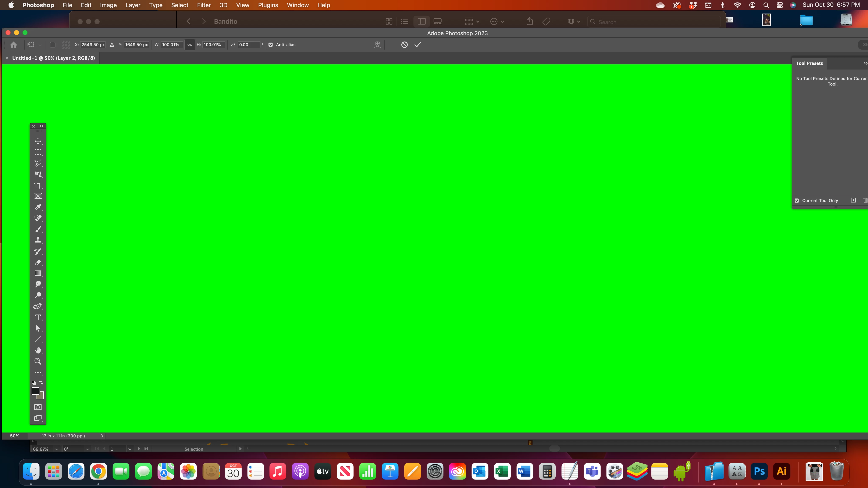Select the Brush tool
Image resolution: width=868 pixels, height=488 pixels.
coord(38,229)
